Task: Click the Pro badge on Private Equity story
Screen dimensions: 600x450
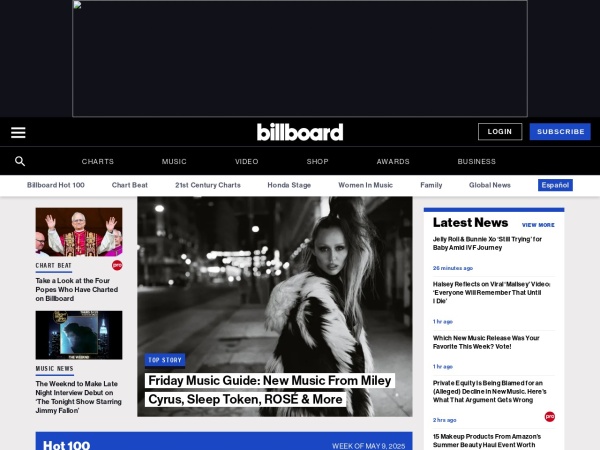Action: (x=549, y=416)
